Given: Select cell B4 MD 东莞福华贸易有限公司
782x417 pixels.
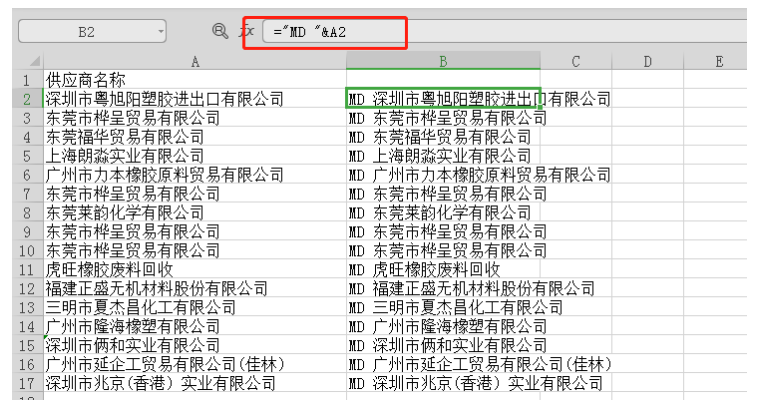Looking at the screenshot, I should coord(443,137).
